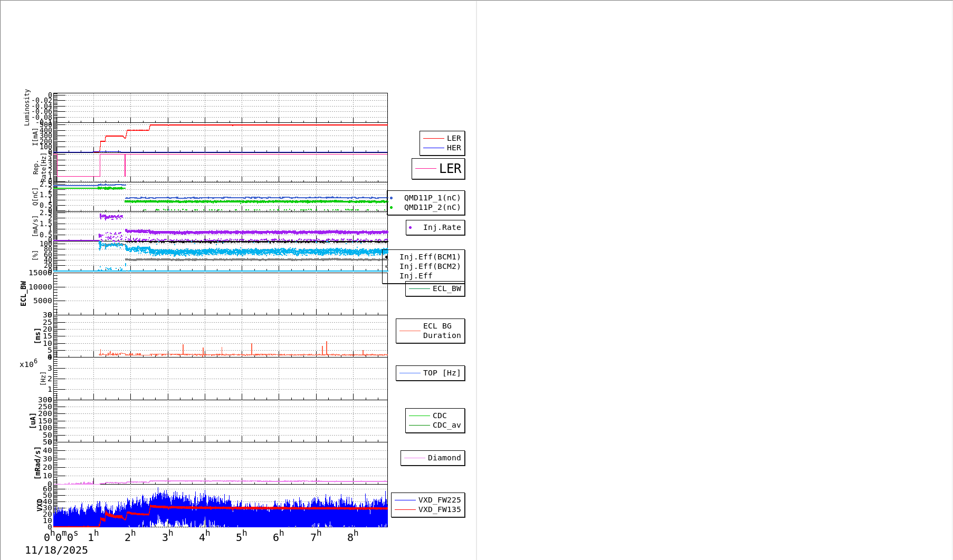
Task: Click the blue HER legend entry
Action: coord(442,148)
